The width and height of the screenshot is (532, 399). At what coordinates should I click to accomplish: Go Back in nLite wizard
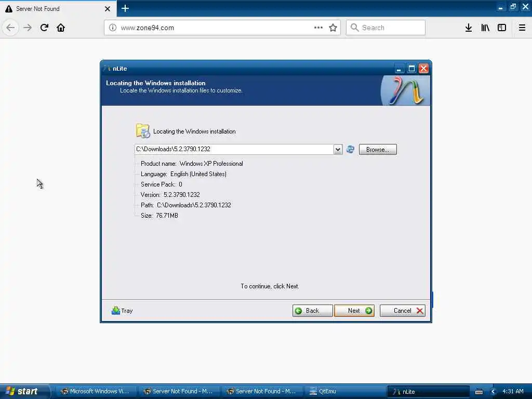click(x=312, y=311)
